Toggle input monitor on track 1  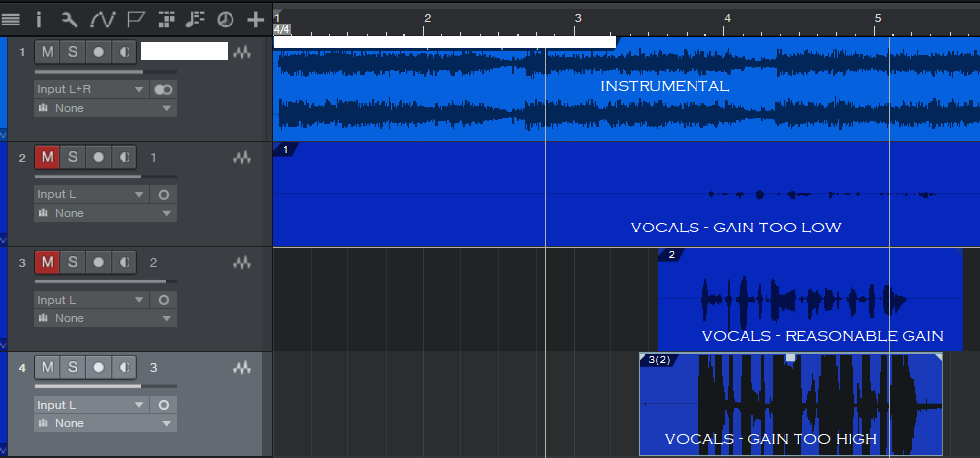point(125,53)
